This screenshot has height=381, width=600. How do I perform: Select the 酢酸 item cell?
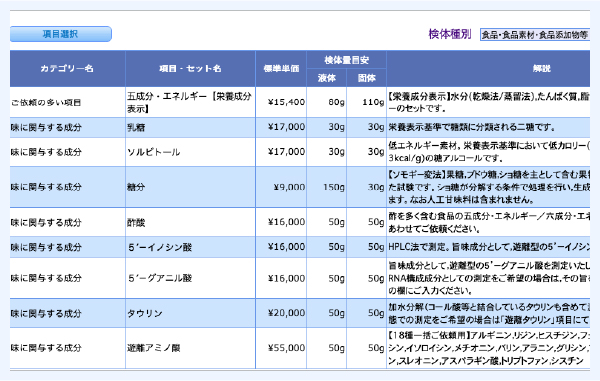click(x=190, y=222)
